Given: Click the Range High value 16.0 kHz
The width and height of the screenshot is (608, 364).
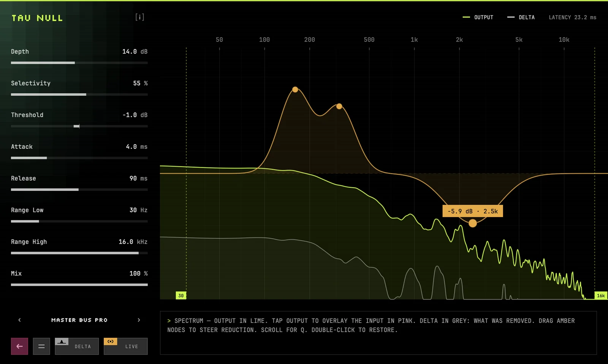Looking at the screenshot, I should coord(133,242).
